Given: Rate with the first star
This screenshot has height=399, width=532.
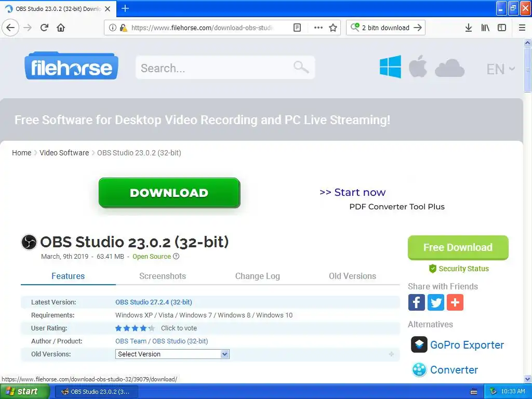Looking at the screenshot, I should coord(118,328).
